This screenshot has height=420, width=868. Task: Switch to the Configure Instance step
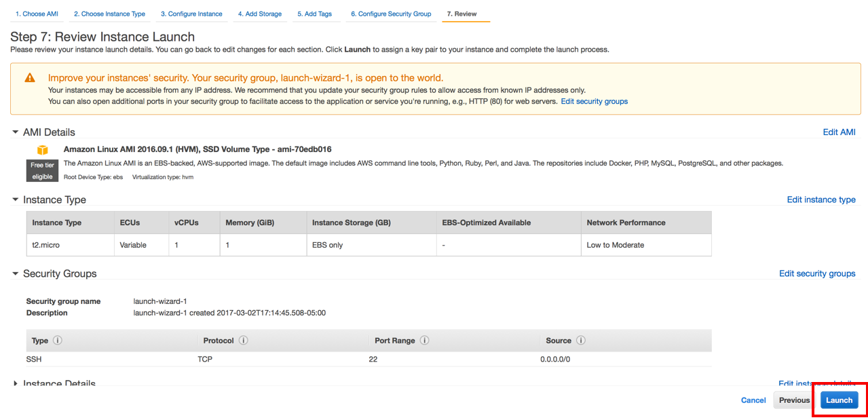(191, 14)
